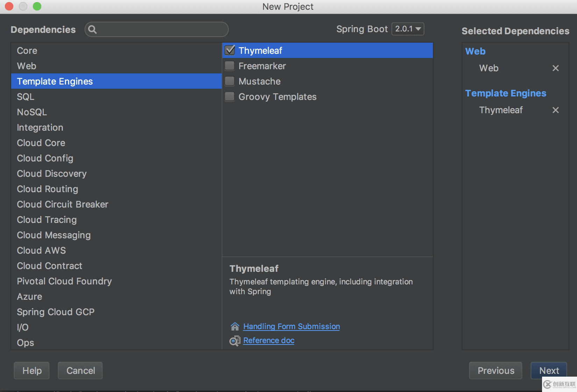Check the Freemarker checkbox
Viewport: 577px width, 392px height.
click(230, 66)
